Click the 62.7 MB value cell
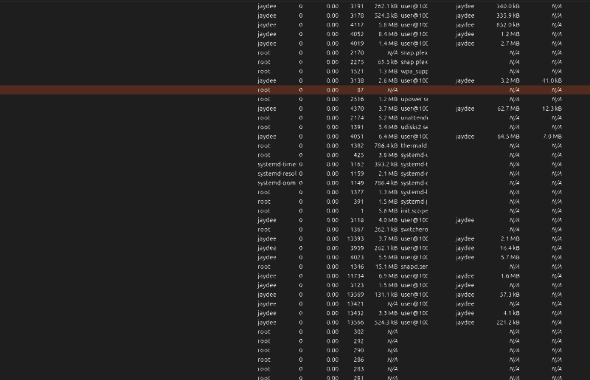Screen dimensions: 590x380 (x=508, y=108)
